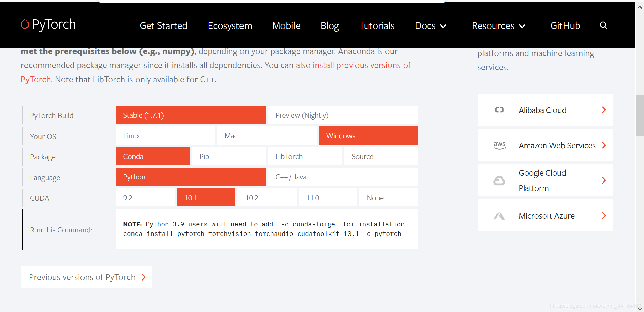644x312 pixels.
Task: Click the scrollbar up arrow
Action: (640, 7)
